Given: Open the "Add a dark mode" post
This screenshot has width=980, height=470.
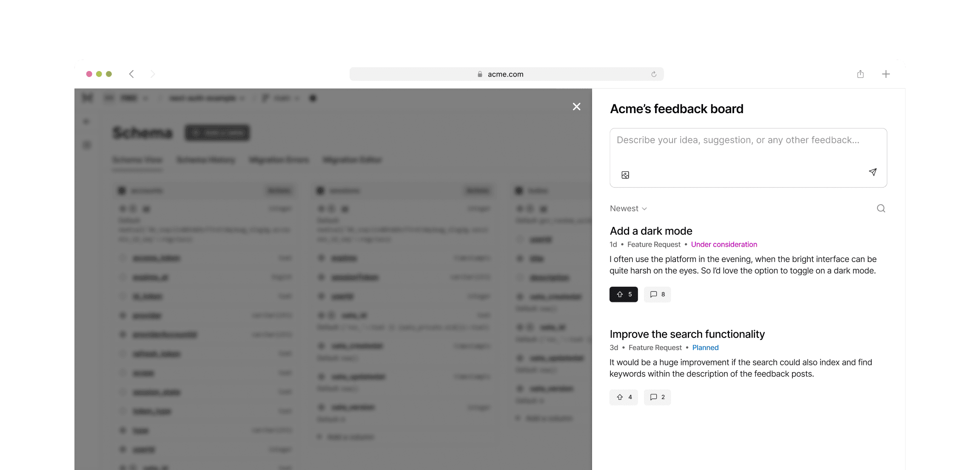Looking at the screenshot, I should coord(651,231).
